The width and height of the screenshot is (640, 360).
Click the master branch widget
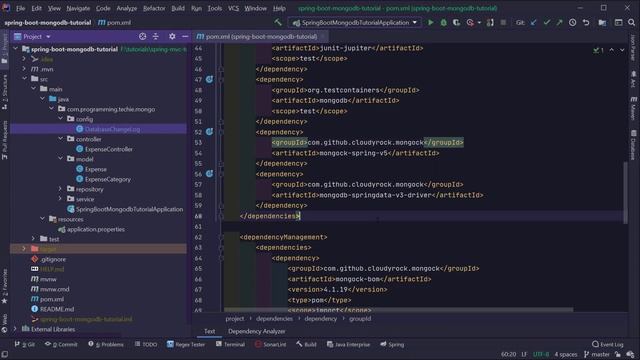point(596,354)
